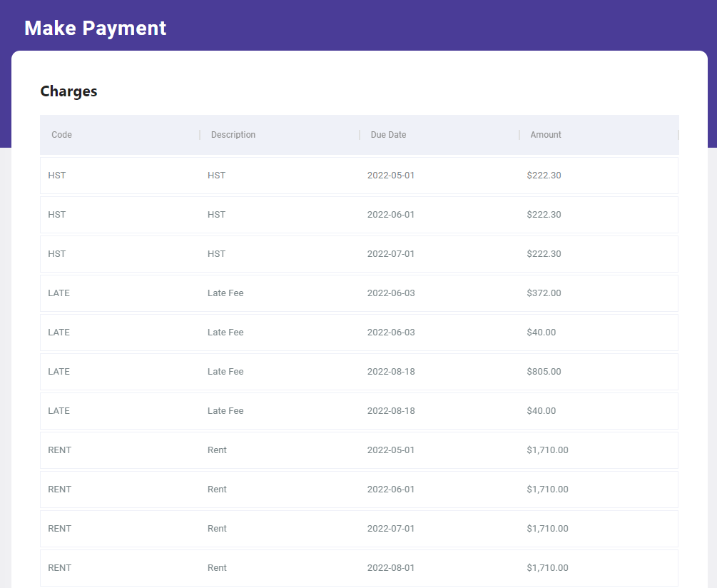
Task: Pick the Rent charge dated 2022-07-01
Action: pyautogui.click(x=359, y=529)
